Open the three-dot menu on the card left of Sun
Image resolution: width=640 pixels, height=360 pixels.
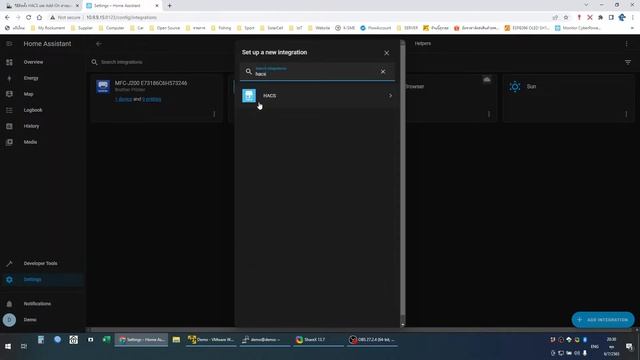489,114
